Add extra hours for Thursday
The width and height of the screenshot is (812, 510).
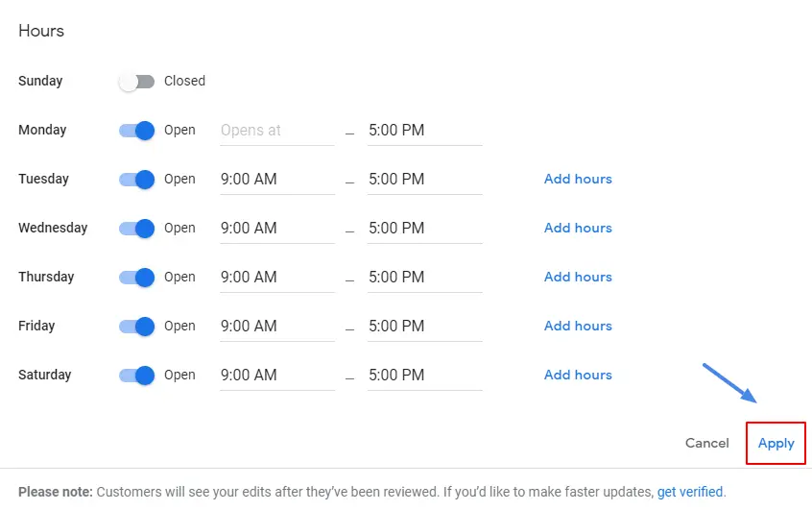[x=578, y=278]
